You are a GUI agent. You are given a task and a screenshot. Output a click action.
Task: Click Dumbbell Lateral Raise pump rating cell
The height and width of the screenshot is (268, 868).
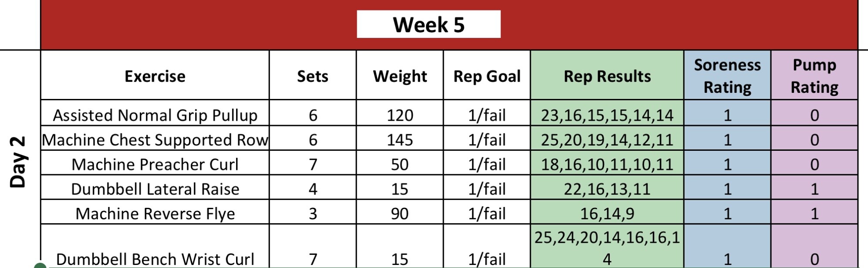pyautogui.click(x=814, y=189)
